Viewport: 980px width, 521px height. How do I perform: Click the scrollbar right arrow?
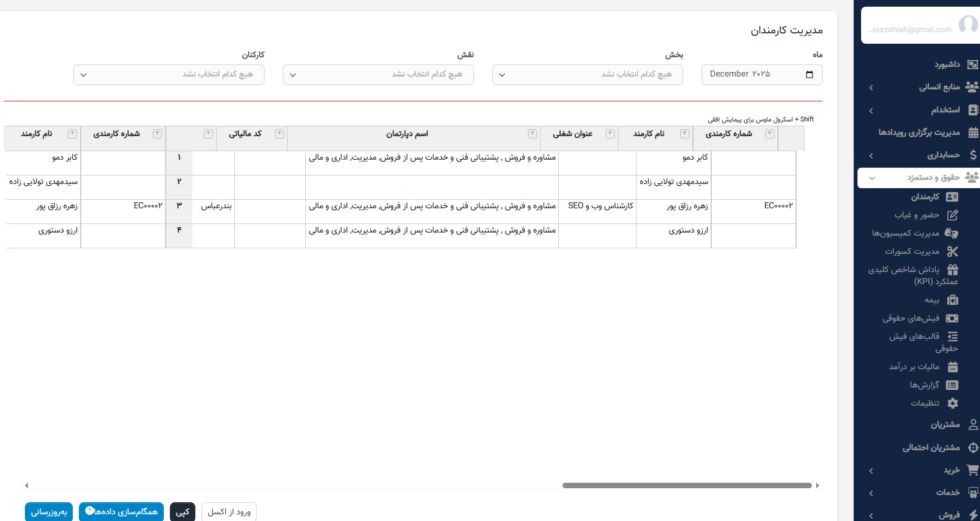[817, 485]
